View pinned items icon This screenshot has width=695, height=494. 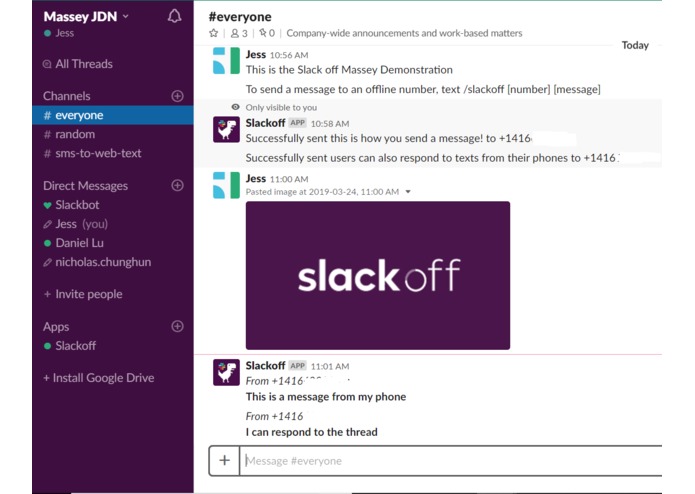267,33
